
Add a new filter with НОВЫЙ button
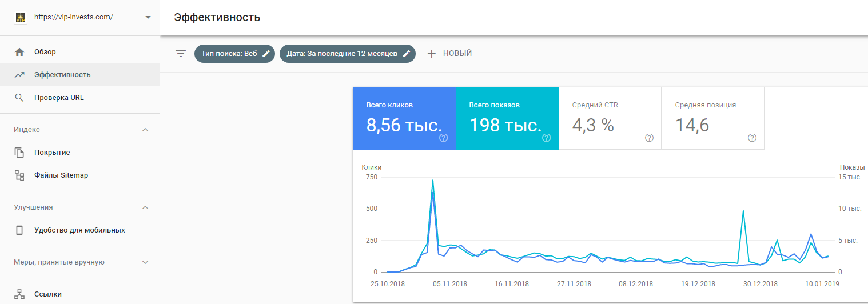coord(449,54)
